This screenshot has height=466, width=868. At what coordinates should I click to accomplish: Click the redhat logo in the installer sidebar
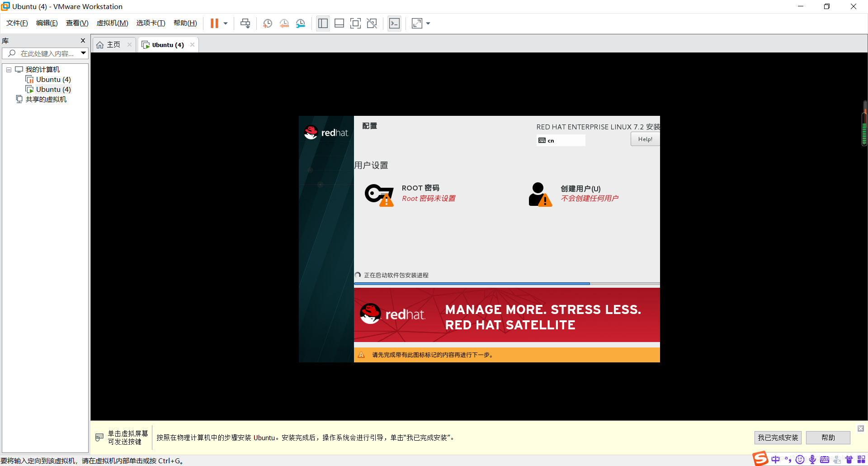coord(326,133)
